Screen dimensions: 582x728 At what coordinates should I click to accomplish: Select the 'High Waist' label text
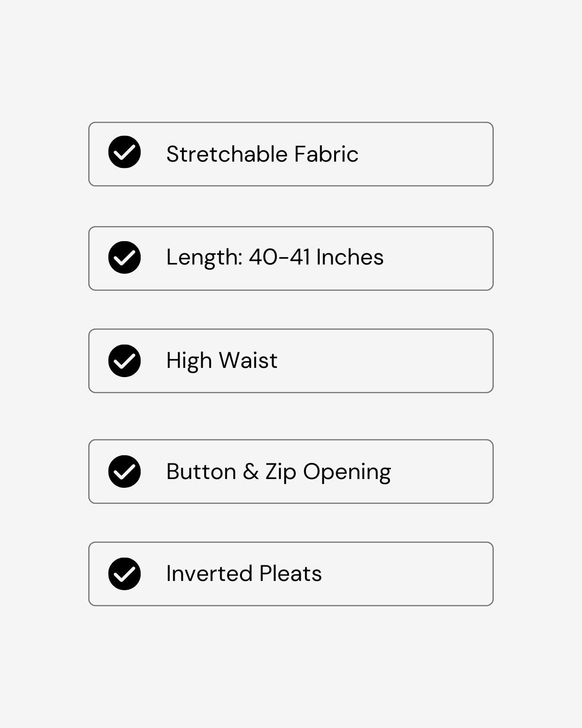tap(222, 361)
